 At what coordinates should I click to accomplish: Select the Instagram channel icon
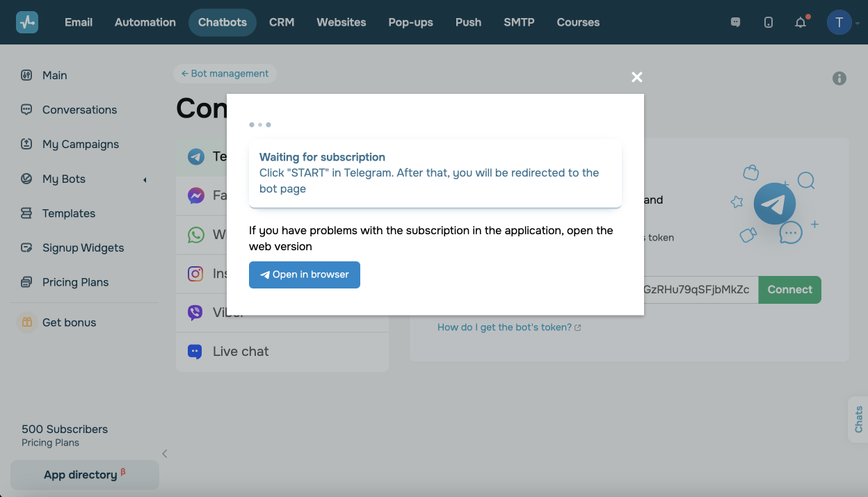click(x=196, y=273)
